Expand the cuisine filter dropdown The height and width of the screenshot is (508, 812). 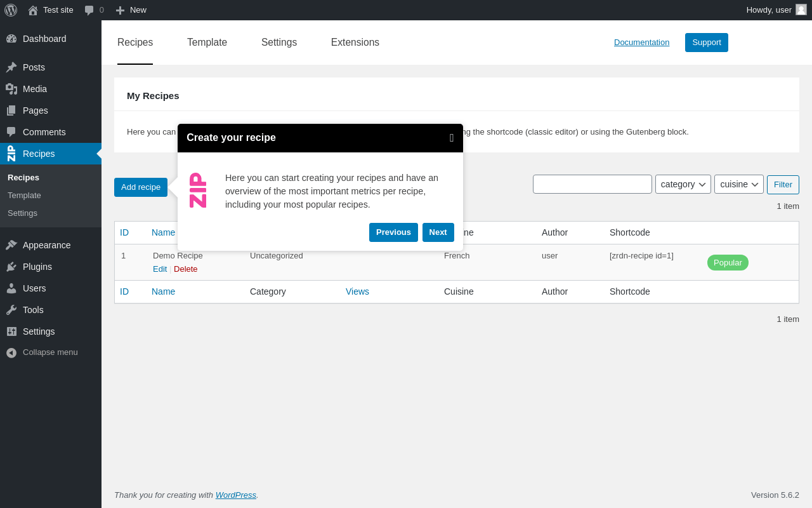[x=739, y=184]
